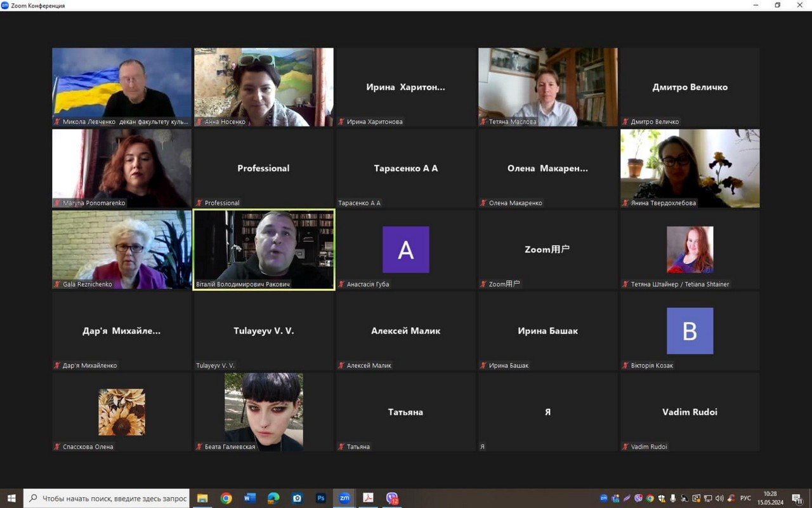This screenshot has height=508, width=812.
Task: Click the name label Maryna Ponomarenko
Action: click(x=94, y=203)
